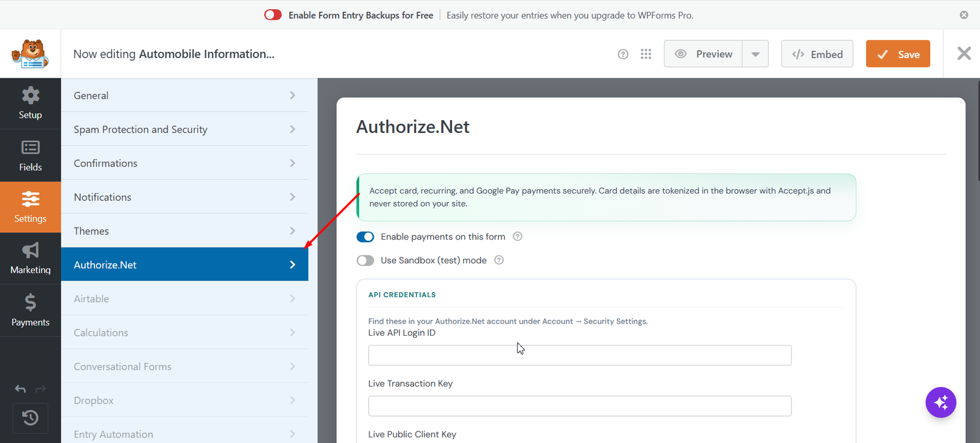Viewport: 980px width, 443px height.
Task: Toggle Enable payments on this form
Action: (x=365, y=237)
